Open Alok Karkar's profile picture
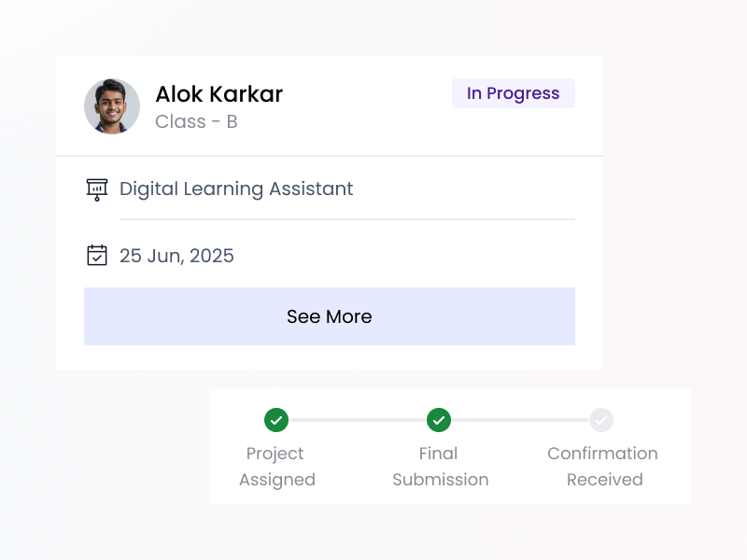The height and width of the screenshot is (560, 747). tap(112, 105)
